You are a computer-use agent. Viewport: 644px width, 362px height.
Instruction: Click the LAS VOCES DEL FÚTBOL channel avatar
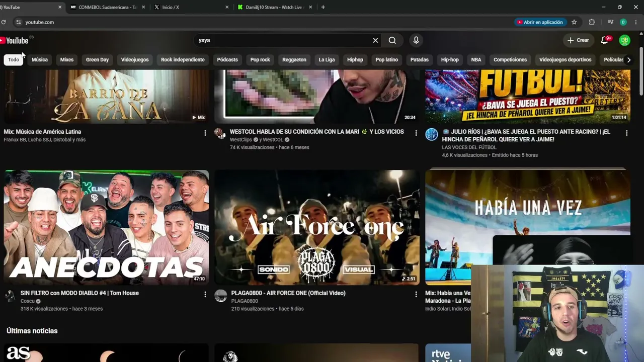pos(432,134)
